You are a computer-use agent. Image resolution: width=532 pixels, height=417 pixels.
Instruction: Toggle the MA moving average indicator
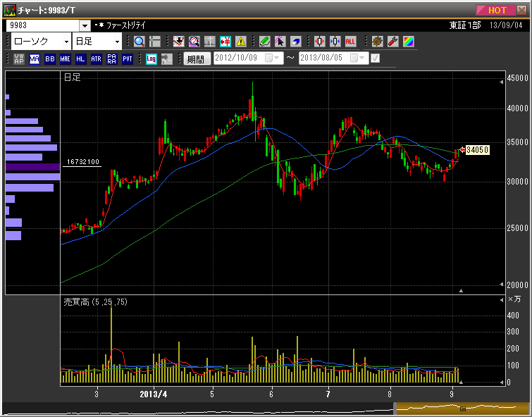coord(34,59)
